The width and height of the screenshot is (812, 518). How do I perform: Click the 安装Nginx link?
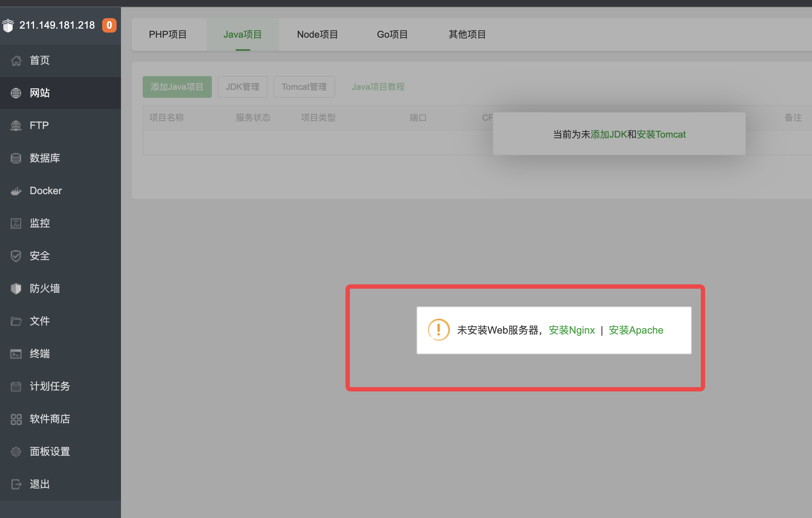(572, 330)
